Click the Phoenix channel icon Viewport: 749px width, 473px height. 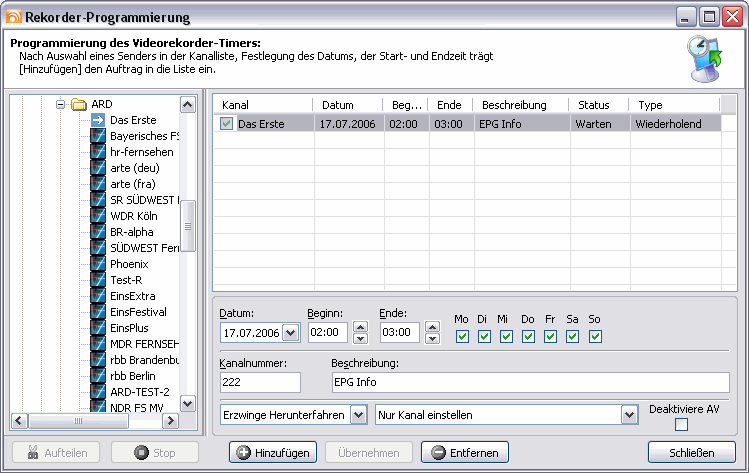point(98,264)
